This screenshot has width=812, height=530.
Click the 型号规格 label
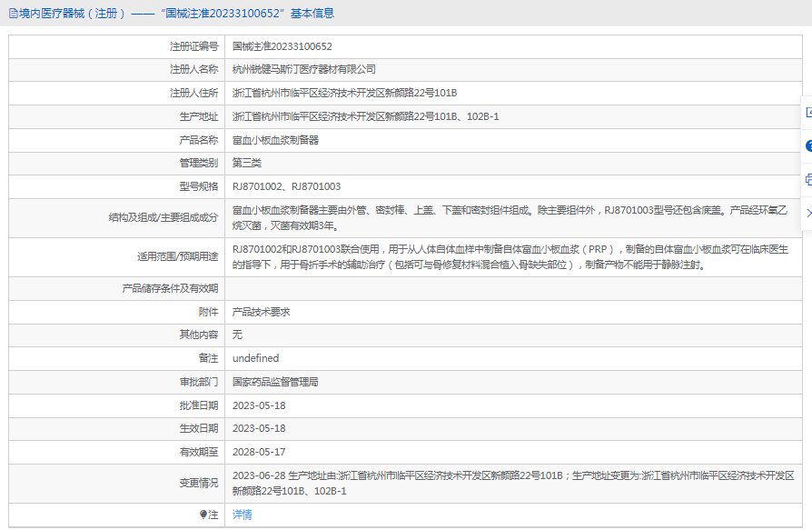pos(199,186)
